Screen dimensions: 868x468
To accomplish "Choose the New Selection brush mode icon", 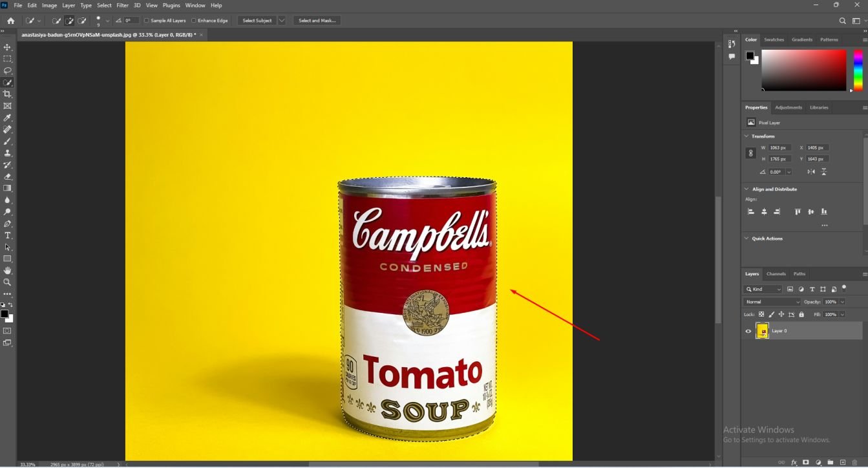I will coord(56,21).
